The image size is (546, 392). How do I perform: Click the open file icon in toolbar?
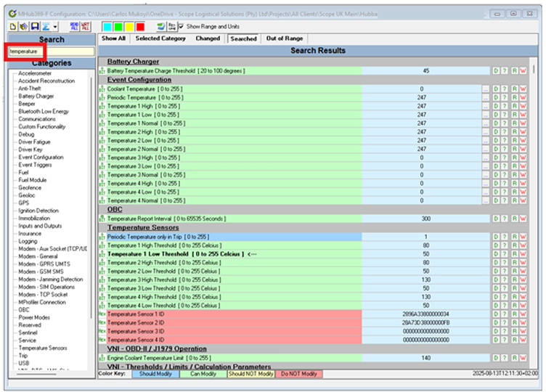coord(24,26)
